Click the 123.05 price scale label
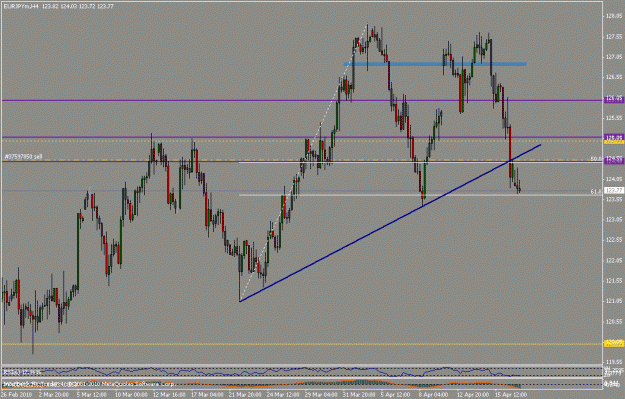The height and width of the screenshot is (399, 625). click(614, 219)
